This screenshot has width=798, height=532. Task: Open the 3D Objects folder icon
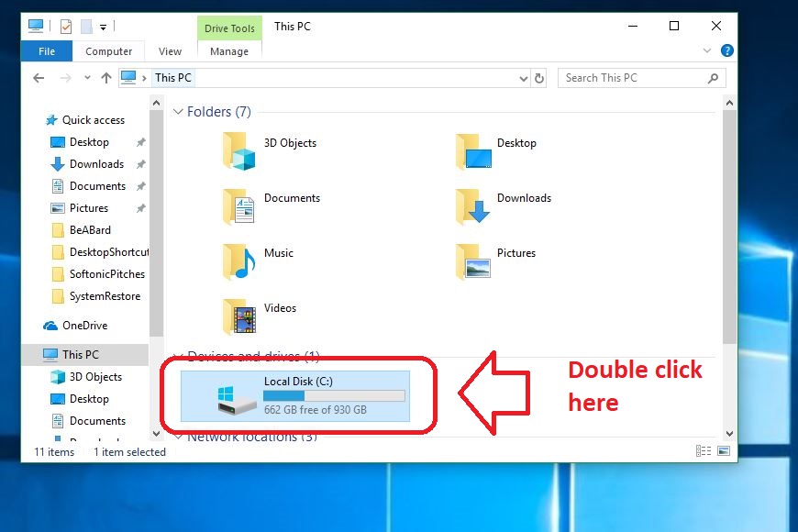(240, 151)
